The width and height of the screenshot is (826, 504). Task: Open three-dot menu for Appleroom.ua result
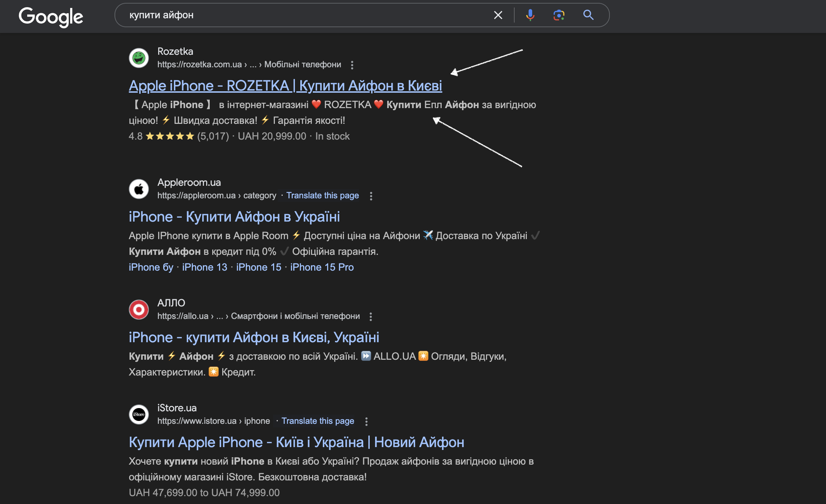coord(371,196)
